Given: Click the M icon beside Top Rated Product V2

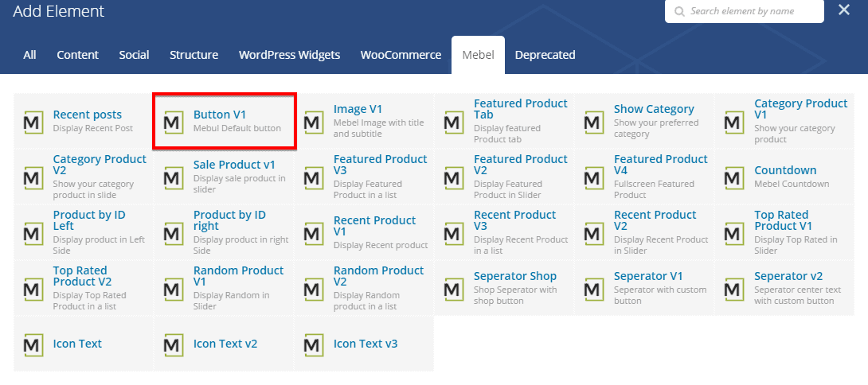Looking at the screenshot, I should pos(33,289).
